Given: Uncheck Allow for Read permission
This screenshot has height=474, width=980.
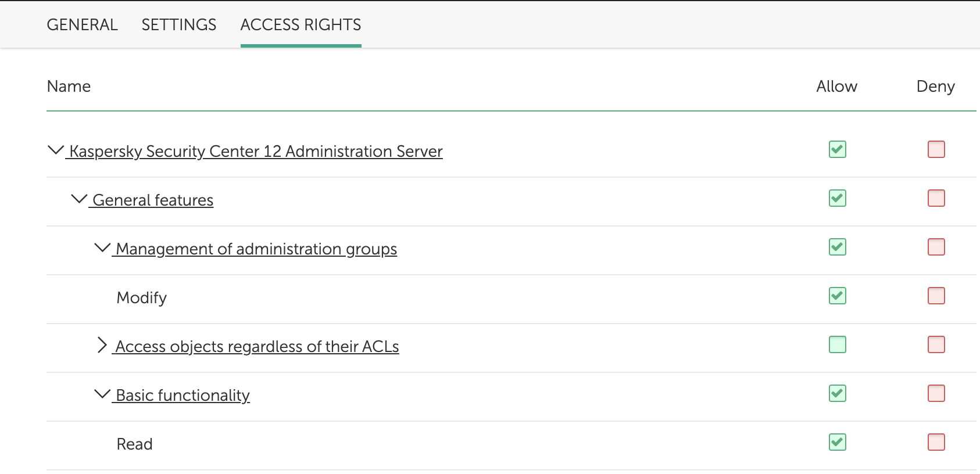Looking at the screenshot, I should click(837, 443).
